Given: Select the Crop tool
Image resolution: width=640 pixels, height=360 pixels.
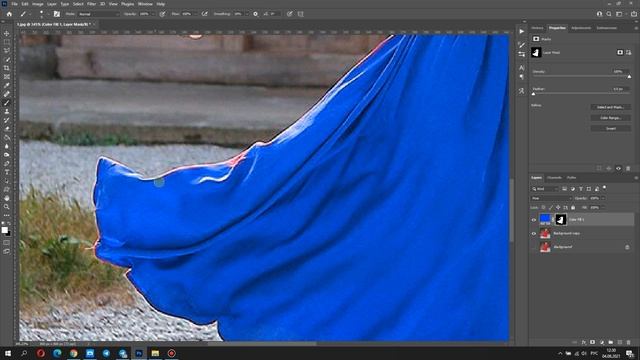Looking at the screenshot, I should [x=7, y=68].
